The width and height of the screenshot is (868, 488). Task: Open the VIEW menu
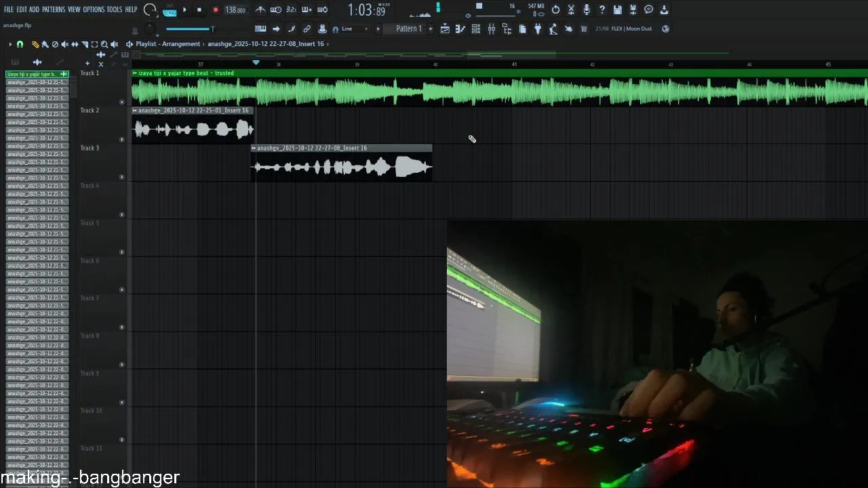(x=74, y=9)
